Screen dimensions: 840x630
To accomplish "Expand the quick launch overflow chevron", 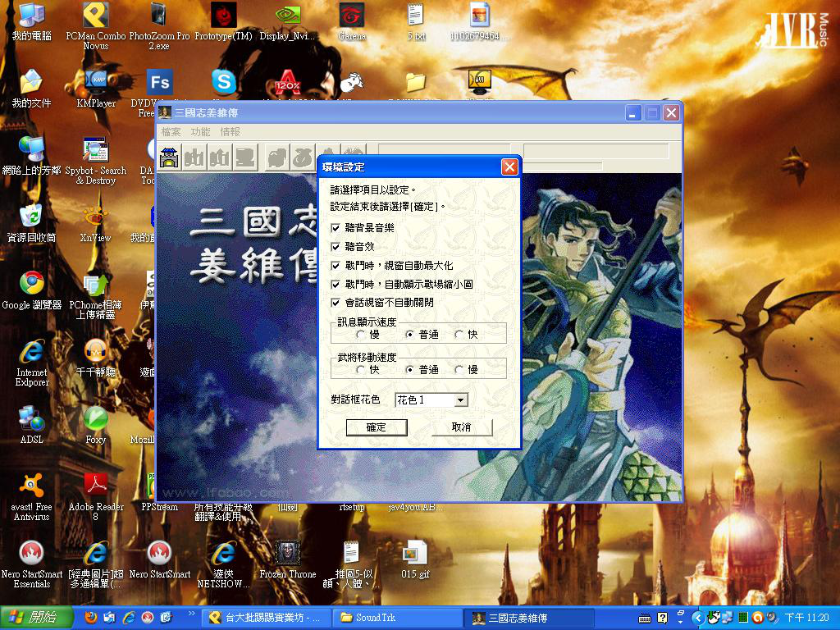I will 193,613.
